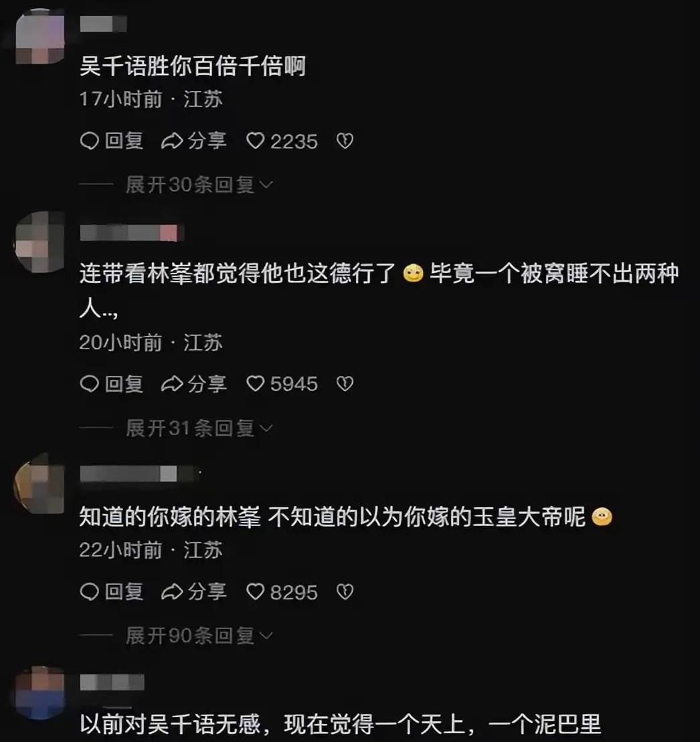
Task: Share the comment posted 20小时前
Action: pyautogui.click(x=194, y=384)
